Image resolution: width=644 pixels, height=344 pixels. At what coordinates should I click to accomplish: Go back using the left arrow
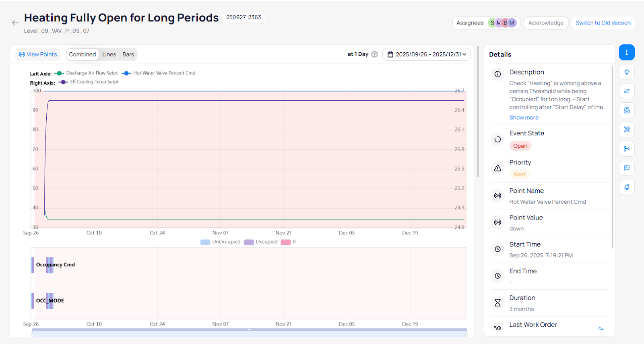(15, 23)
